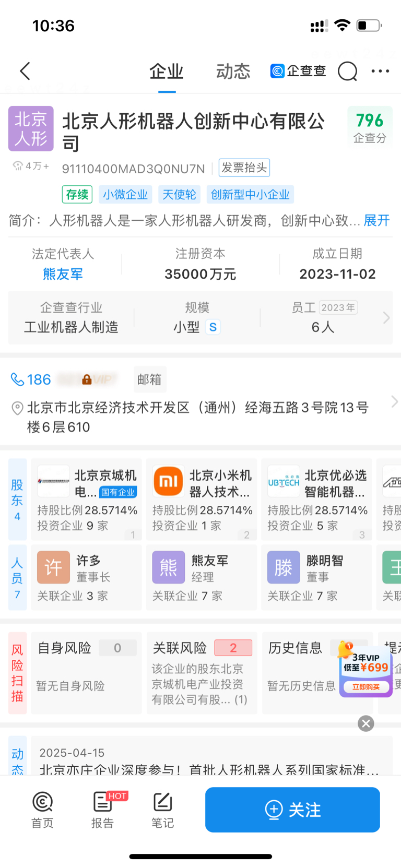The width and height of the screenshot is (401, 868).
Task: Expand the company 简介 with 展开
Action: coord(376,221)
